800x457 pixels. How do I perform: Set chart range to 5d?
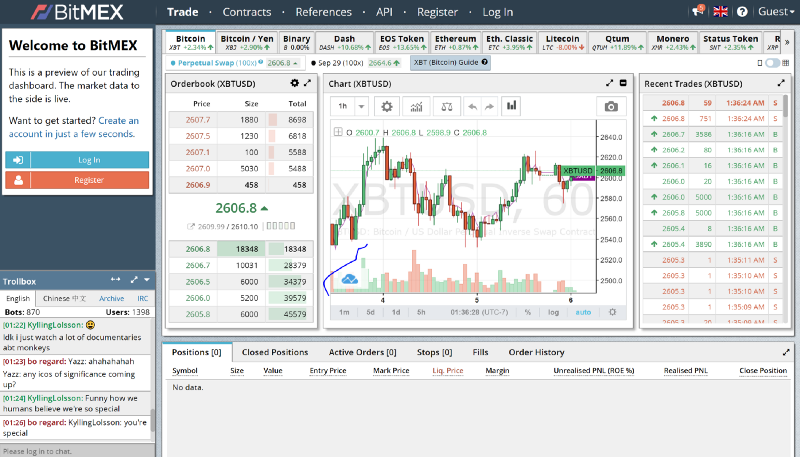coord(370,312)
